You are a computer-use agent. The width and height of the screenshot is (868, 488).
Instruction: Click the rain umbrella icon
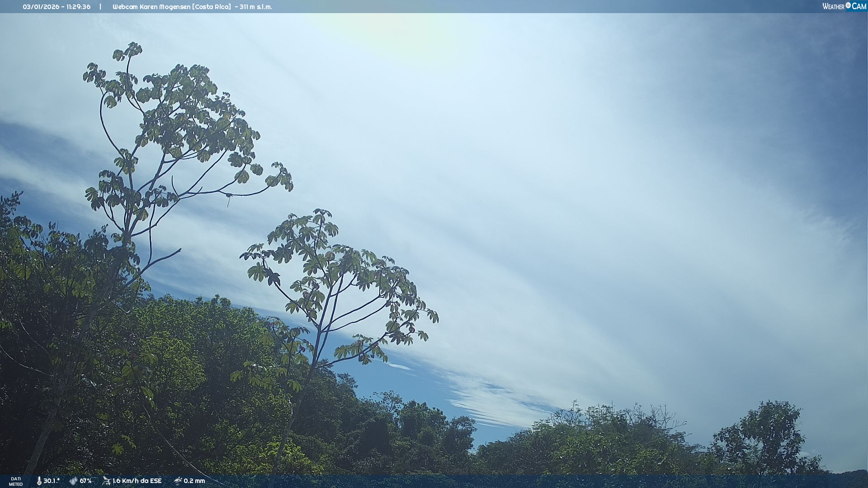coord(178,481)
